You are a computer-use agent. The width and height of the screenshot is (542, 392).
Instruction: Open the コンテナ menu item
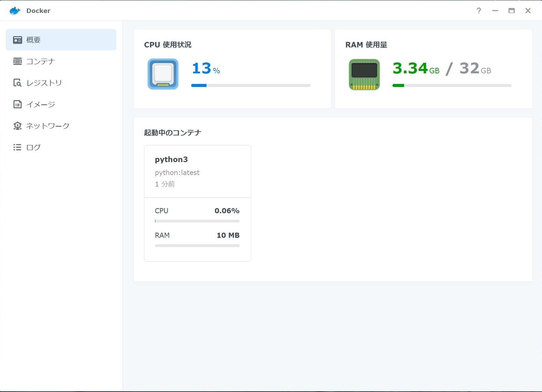41,61
